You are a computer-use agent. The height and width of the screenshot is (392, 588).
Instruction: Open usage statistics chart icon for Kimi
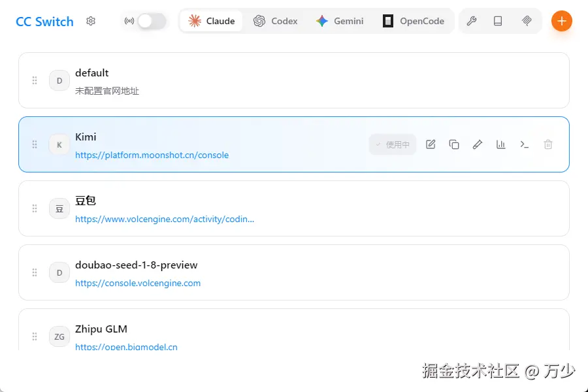[x=501, y=144]
